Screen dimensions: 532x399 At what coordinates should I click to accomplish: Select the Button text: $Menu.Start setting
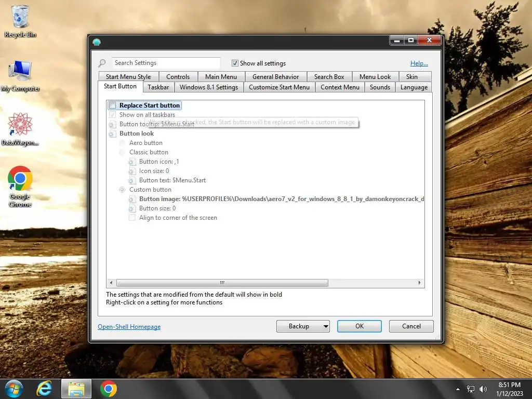pos(172,180)
